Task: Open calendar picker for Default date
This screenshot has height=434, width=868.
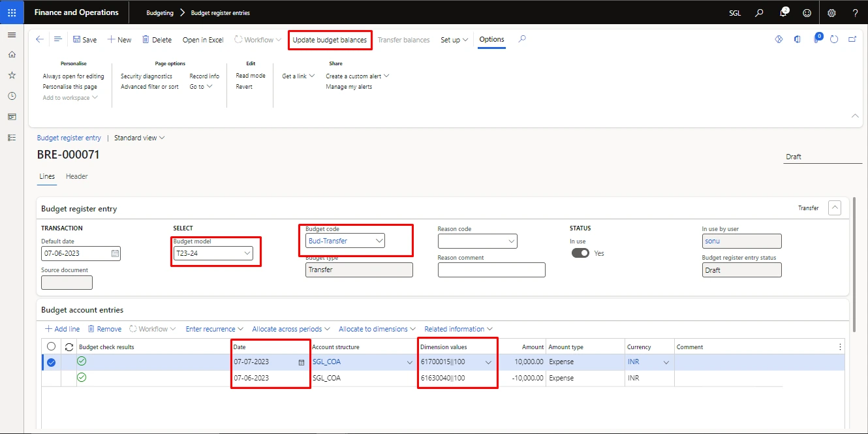Action: (x=115, y=253)
